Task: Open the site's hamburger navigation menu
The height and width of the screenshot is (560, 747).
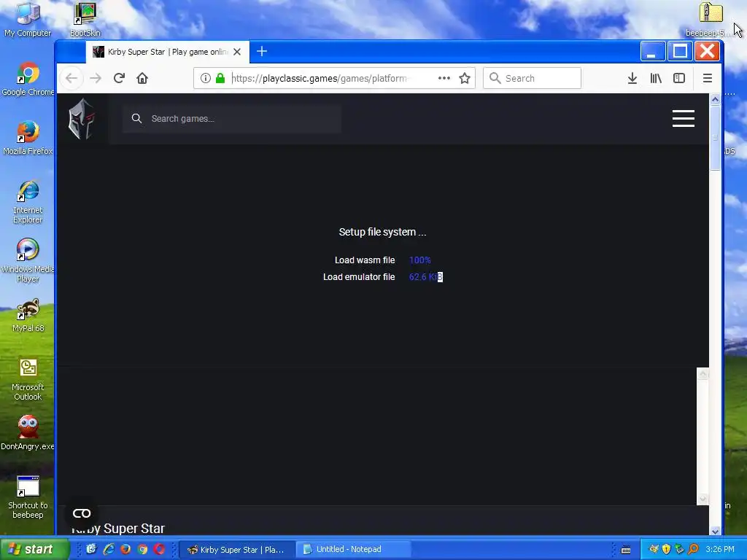Action: point(683,119)
